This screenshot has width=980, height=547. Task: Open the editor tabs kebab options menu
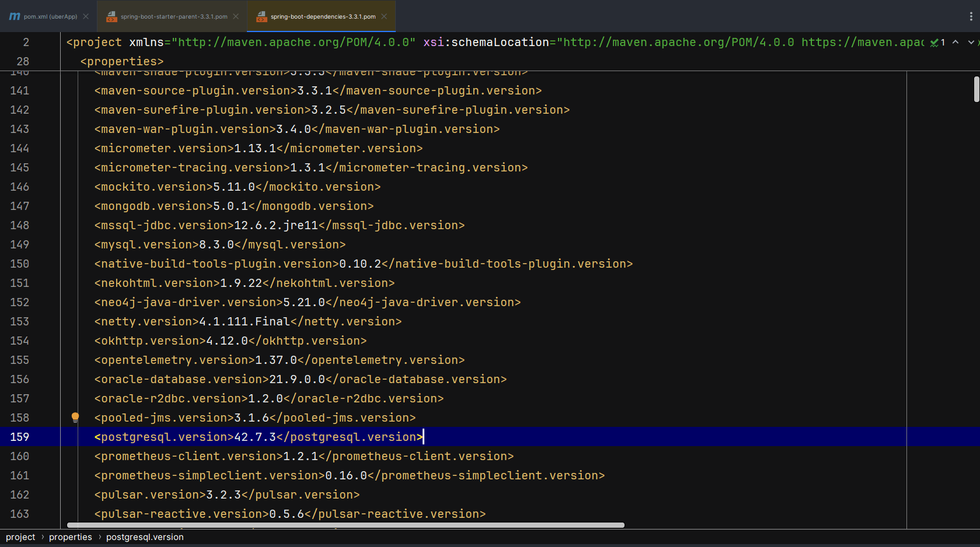[x=971, y=16]
